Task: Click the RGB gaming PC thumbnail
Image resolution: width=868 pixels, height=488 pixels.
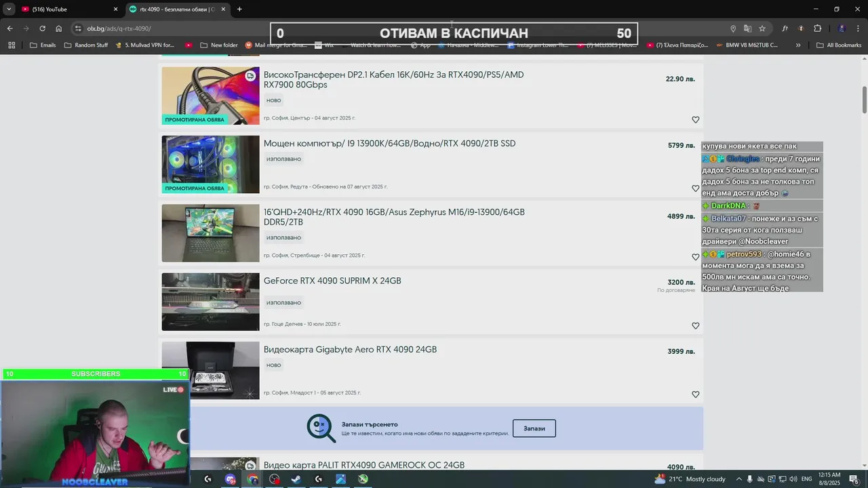Action: 210,164
